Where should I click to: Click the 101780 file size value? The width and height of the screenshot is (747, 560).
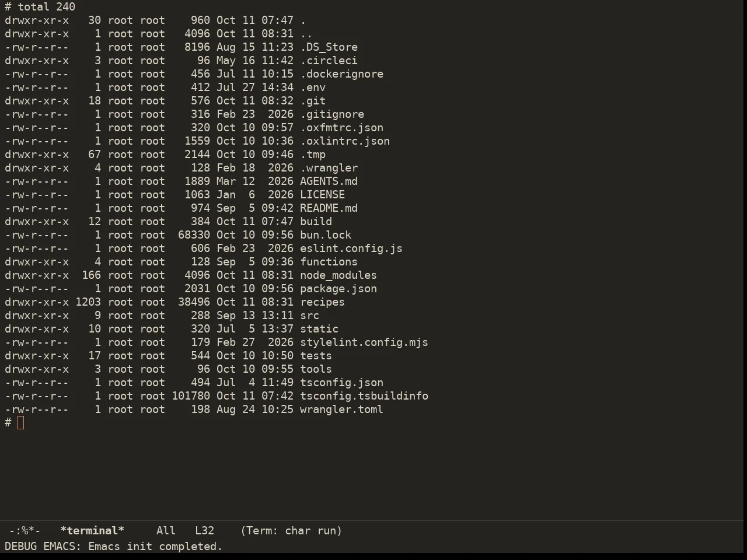tap(191, 396)
